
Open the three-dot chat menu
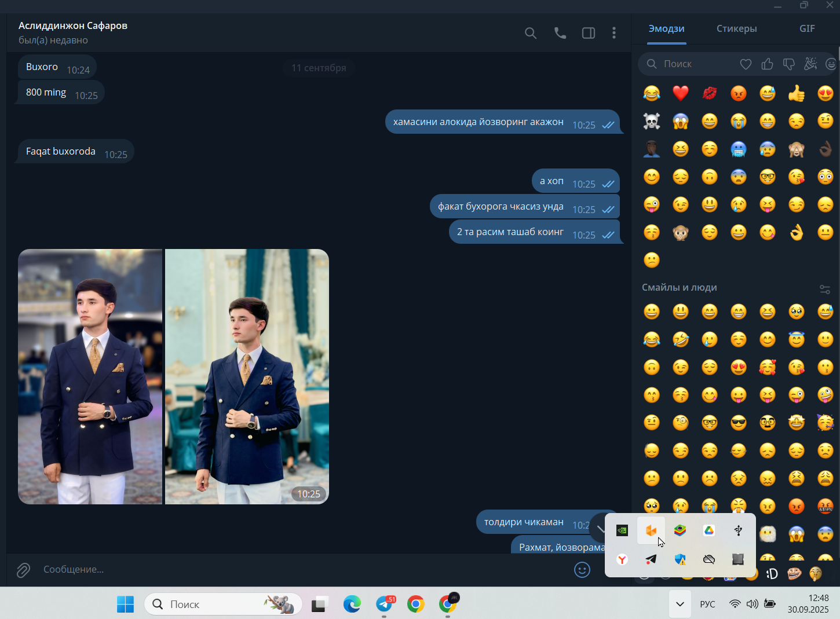pyautogui.click(x=614, y=33)
